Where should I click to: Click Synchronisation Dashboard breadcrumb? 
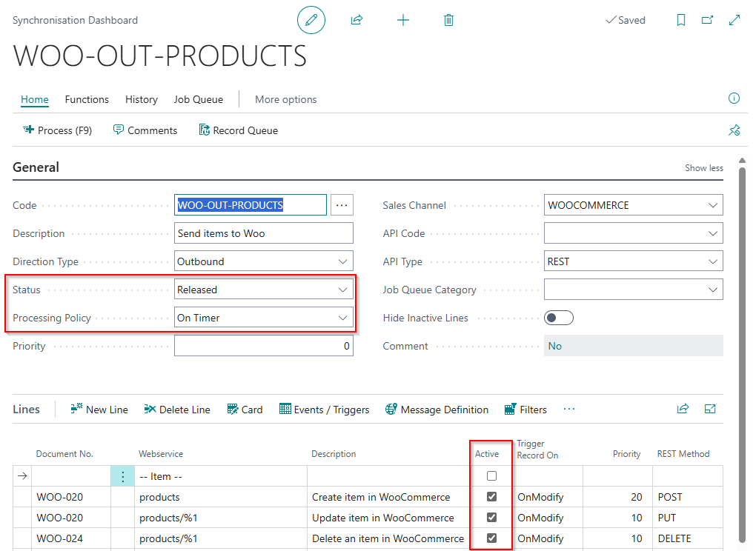tap(75, 20)
